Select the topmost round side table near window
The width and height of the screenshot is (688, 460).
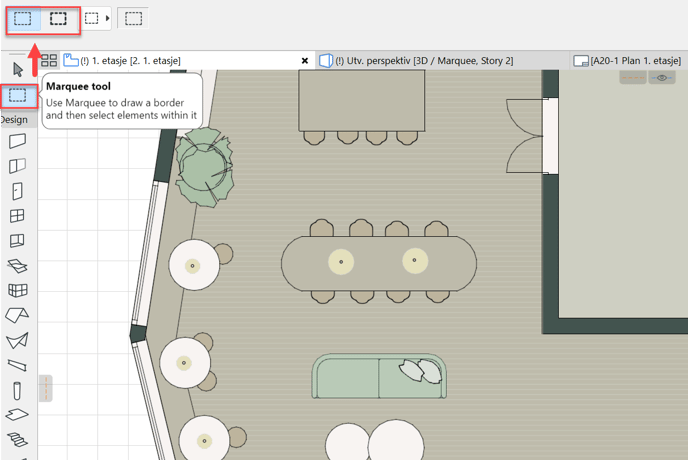(x=194, y=265)
